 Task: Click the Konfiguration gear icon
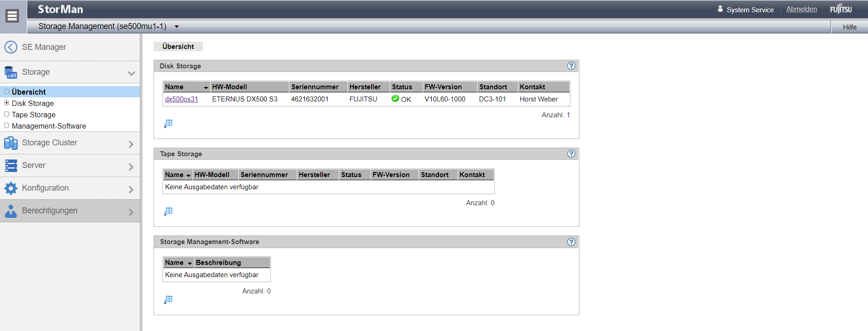coord(11,188)
